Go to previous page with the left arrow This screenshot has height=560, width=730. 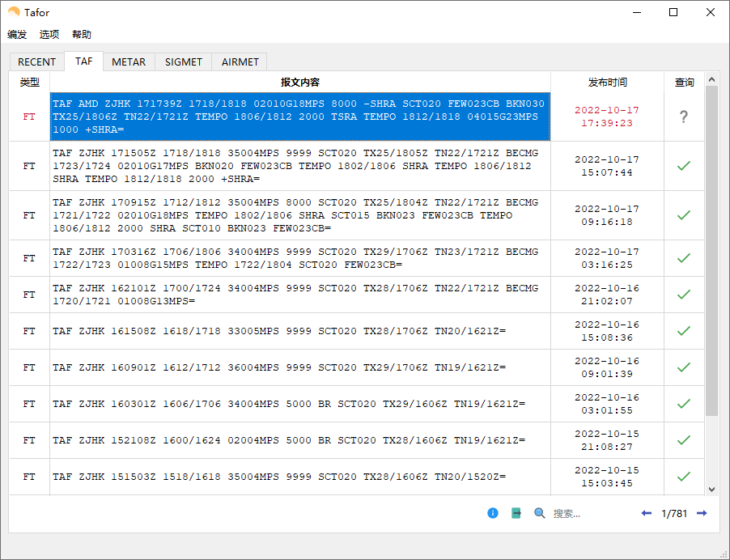(x=646, y=513)
